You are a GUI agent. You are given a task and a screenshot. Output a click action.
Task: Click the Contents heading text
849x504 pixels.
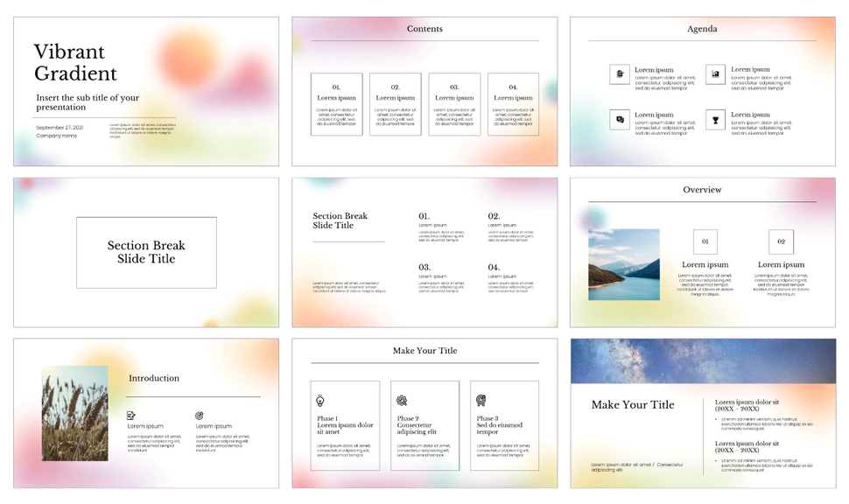click(424, 28)
